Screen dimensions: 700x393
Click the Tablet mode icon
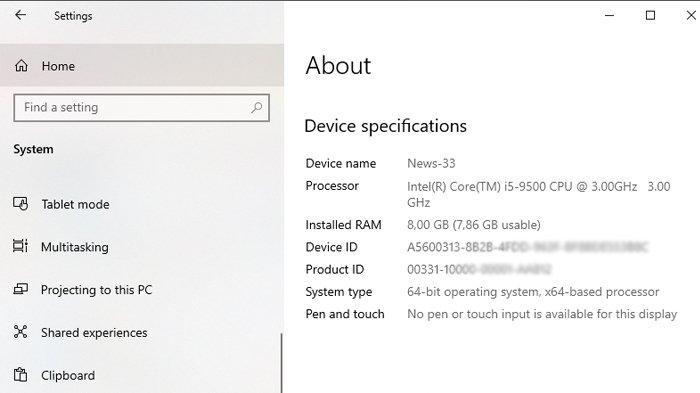pyautogui.click(x=21, y=204)
